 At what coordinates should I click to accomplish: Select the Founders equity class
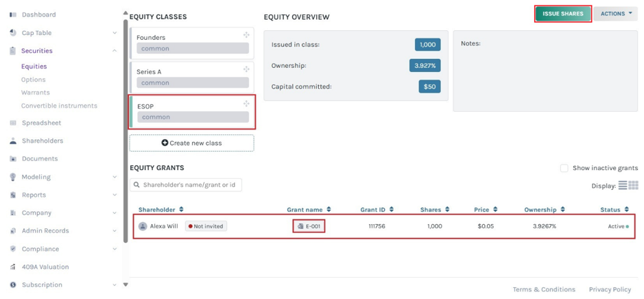[191, 43]
